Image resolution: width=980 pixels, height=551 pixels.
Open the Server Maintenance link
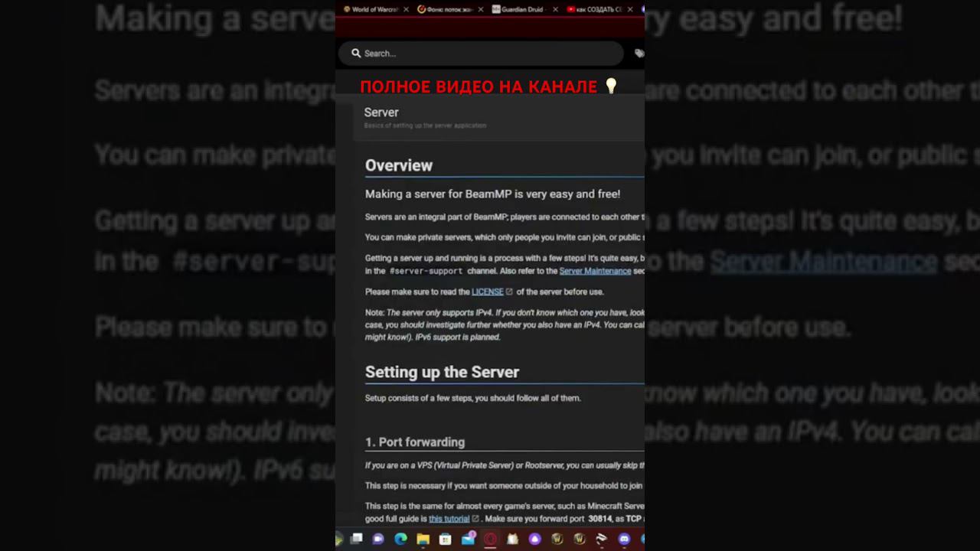[595, 271]
